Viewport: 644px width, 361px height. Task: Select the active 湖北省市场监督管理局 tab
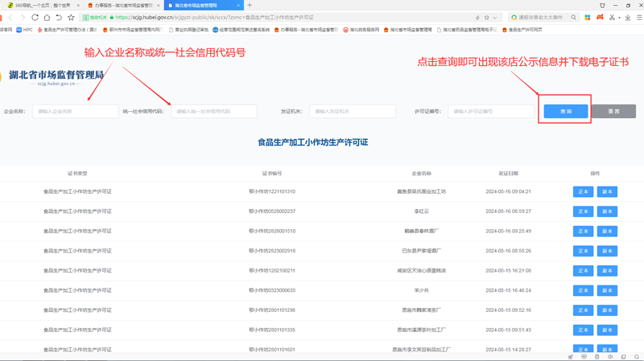204,6
